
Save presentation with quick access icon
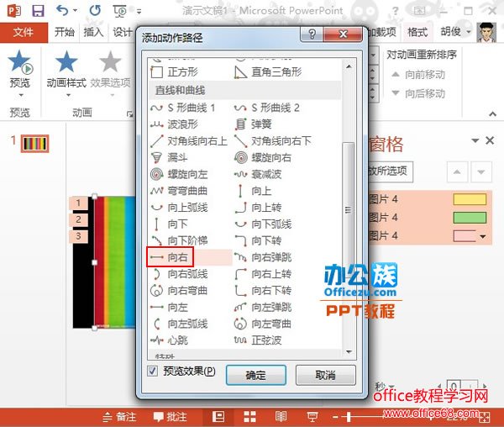pyautogui.click(x=38, y=11)
